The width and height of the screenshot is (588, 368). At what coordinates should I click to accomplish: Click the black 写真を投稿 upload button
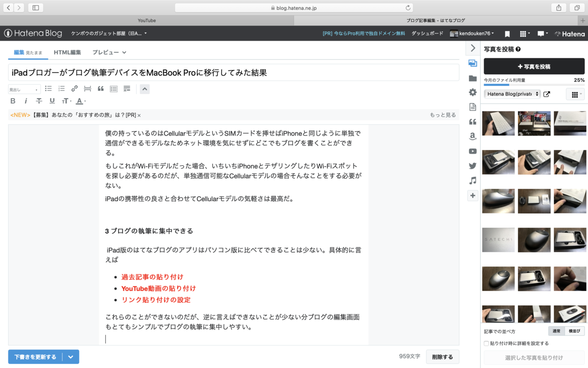point(534,66)
